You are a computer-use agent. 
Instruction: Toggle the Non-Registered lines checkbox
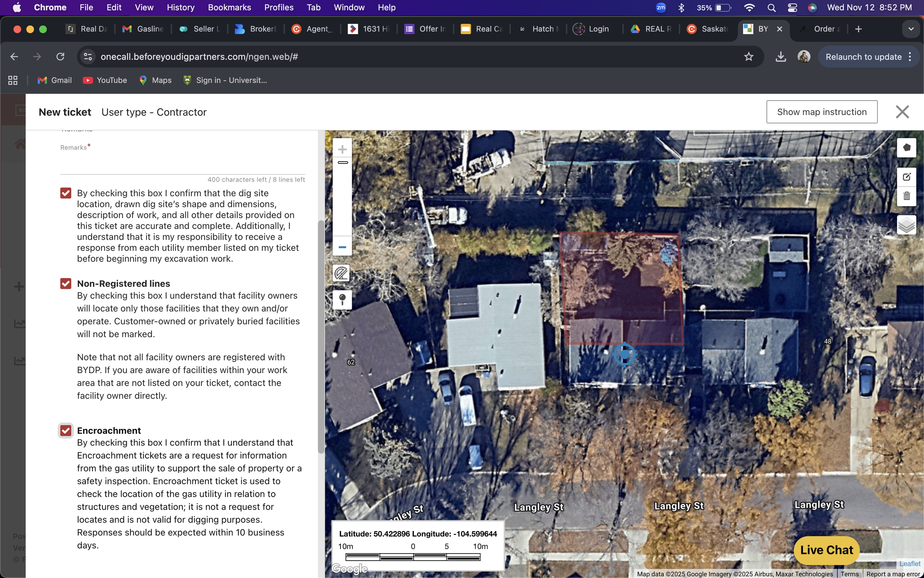(x=66, y=283)
